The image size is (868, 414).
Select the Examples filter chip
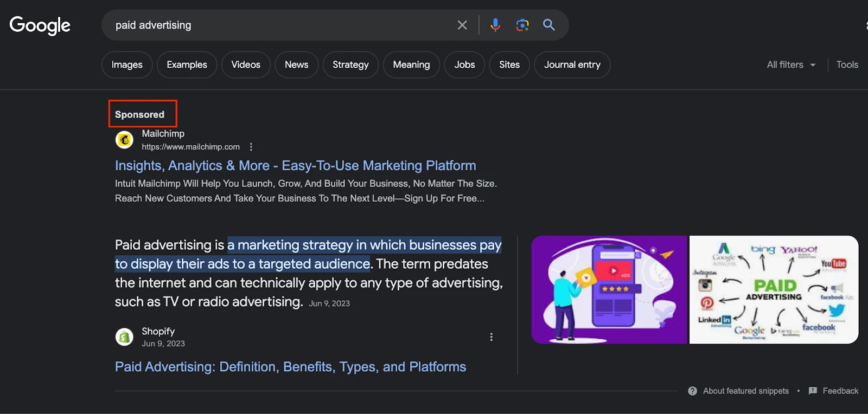pos(187,64)
